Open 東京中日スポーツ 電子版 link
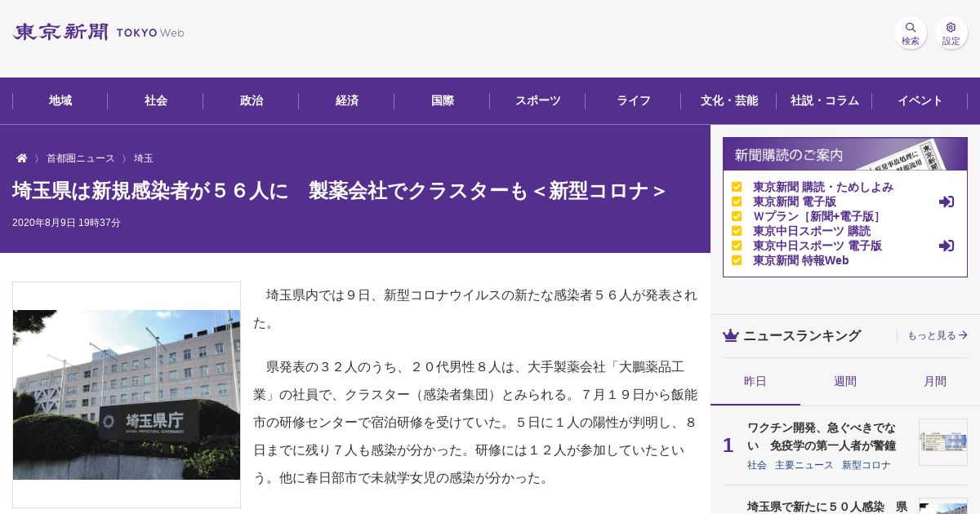Image resolution: width=980 pixels, height=514 pixels. (x=817, y=246)
